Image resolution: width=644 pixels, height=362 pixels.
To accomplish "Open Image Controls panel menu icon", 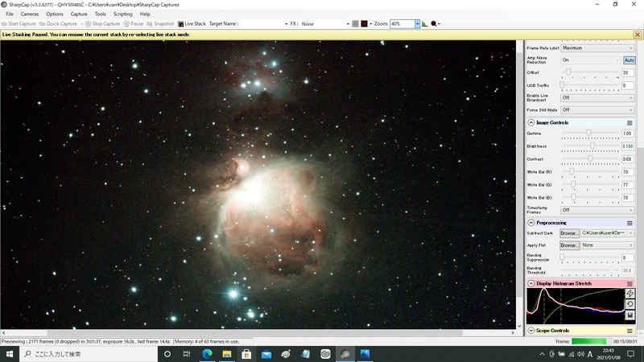I will point(630,123).
